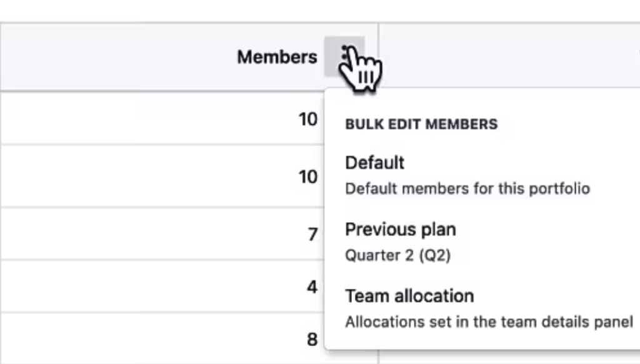This screenshot has width=640, height=364.
Task: Select the Default bulk edit option
Action: [375, 162]
